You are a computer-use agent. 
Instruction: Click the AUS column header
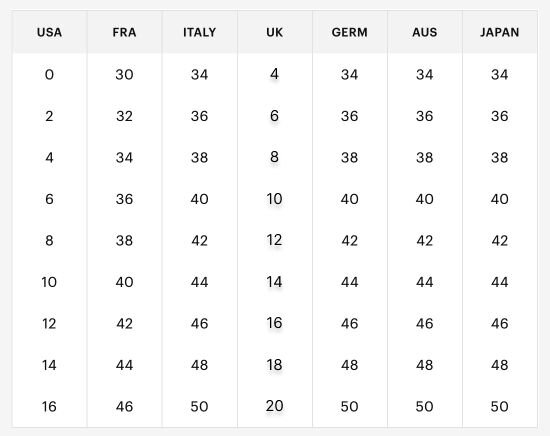tap(425, 32)
